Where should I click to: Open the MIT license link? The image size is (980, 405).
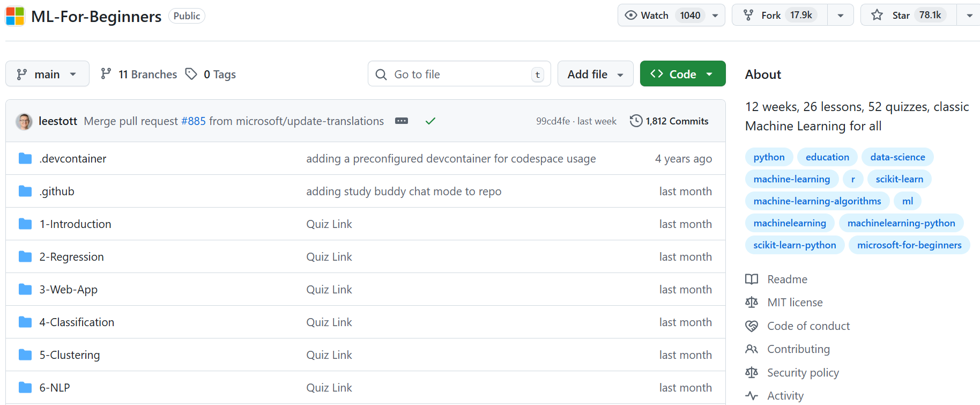pyautogui.click(x=795, y=303)
